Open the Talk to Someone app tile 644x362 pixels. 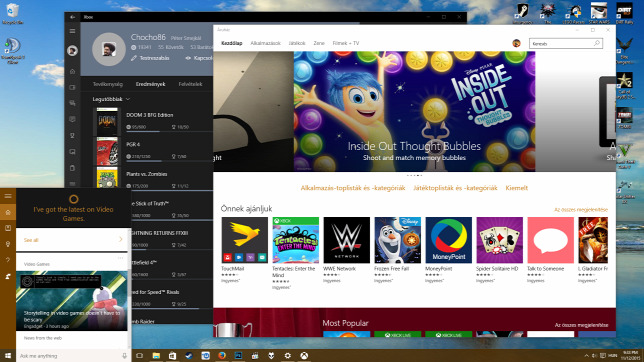coord(550,250)
